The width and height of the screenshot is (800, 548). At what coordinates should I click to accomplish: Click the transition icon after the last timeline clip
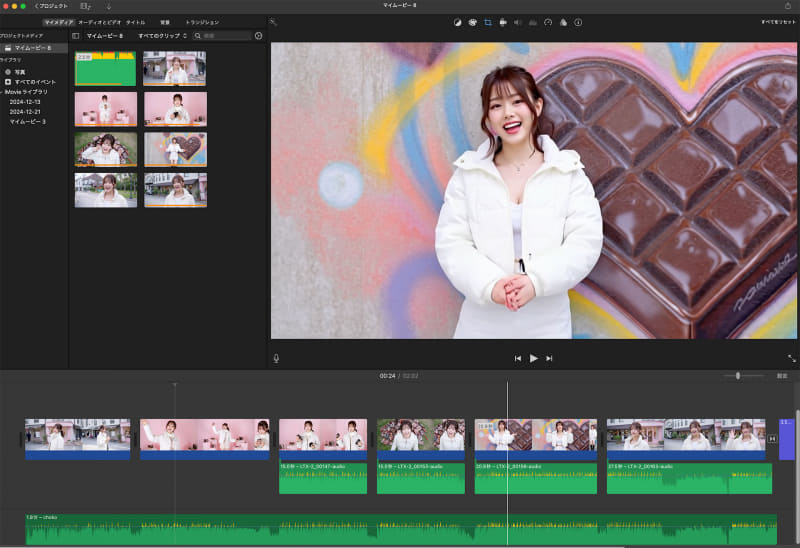pos(772,439)
